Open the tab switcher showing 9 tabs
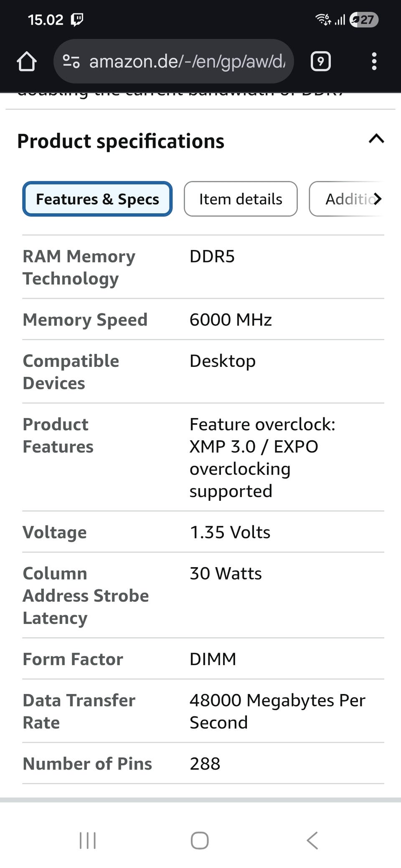Viewport: 401px width, 868px height. pos(320,62)
